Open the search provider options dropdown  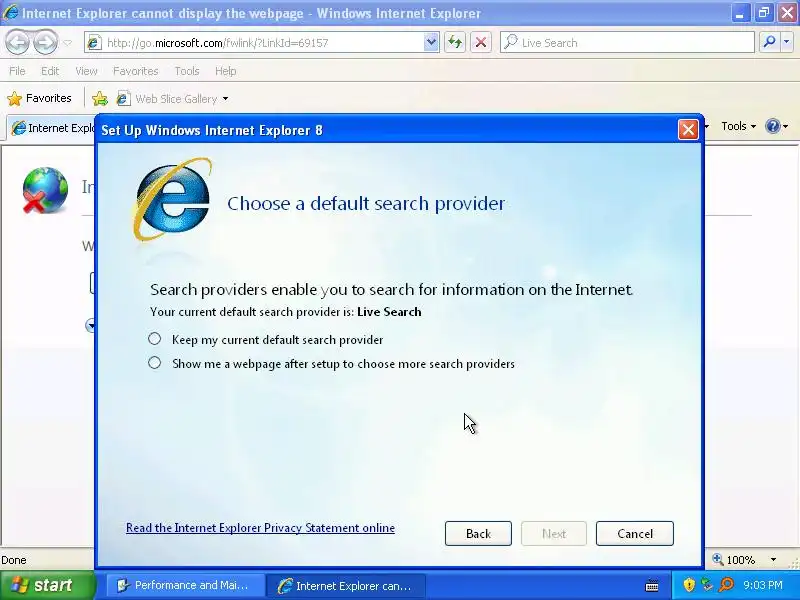point(787,42)
